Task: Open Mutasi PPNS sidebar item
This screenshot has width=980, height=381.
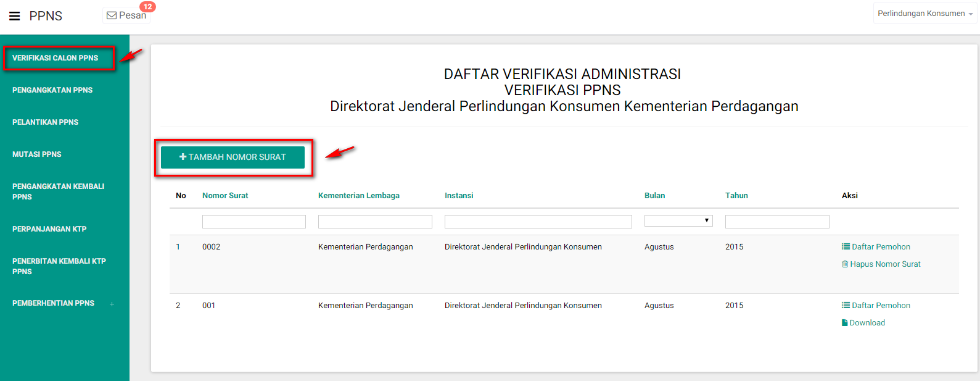Action: 37,154
